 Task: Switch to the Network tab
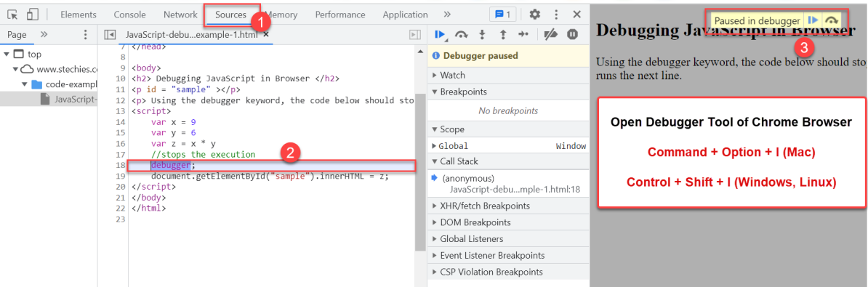point(180,15)
